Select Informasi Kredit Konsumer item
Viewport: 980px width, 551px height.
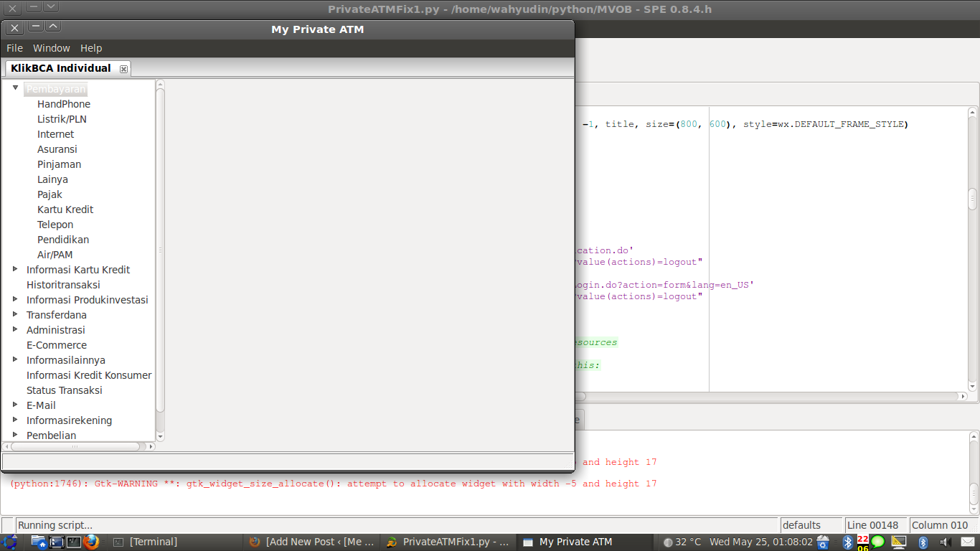point(89,375)
